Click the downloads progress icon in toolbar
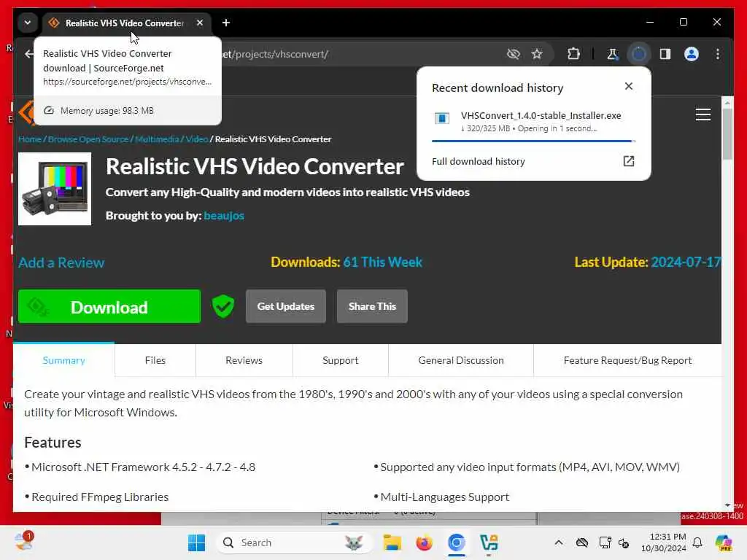The width and height of the screenshot is (747, 560). point(638,54)
